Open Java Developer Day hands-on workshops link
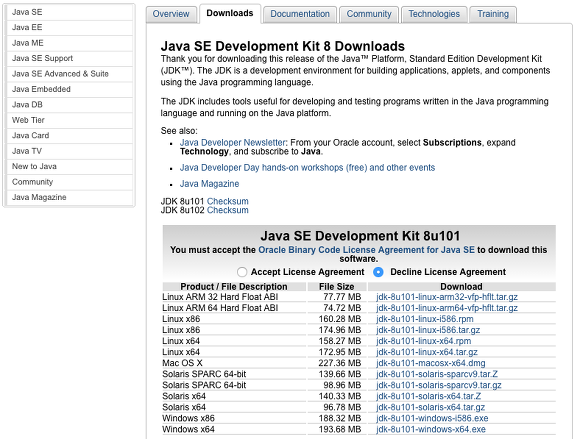The height and width of the screenshot is (439, 580). (x=307, y=168)
